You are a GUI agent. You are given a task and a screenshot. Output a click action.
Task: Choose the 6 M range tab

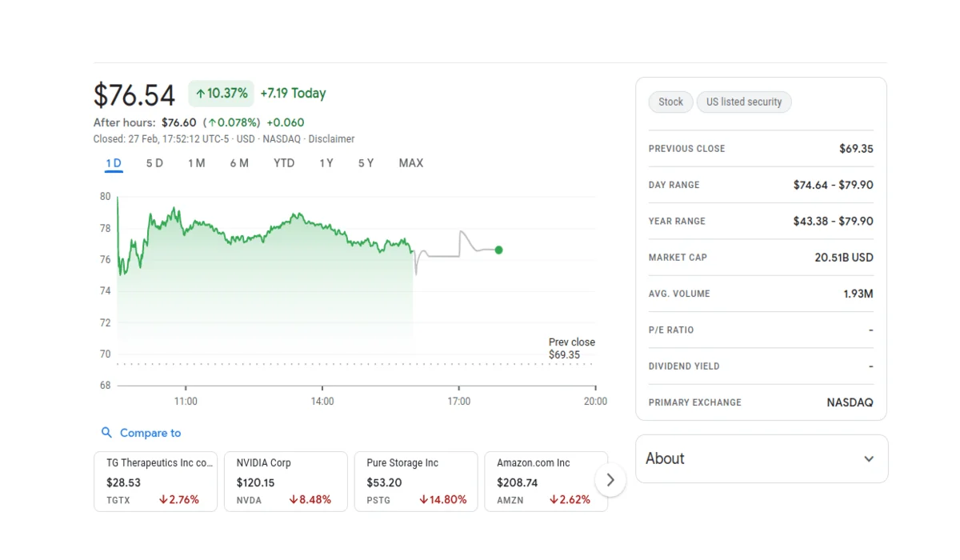coord(239,163)
